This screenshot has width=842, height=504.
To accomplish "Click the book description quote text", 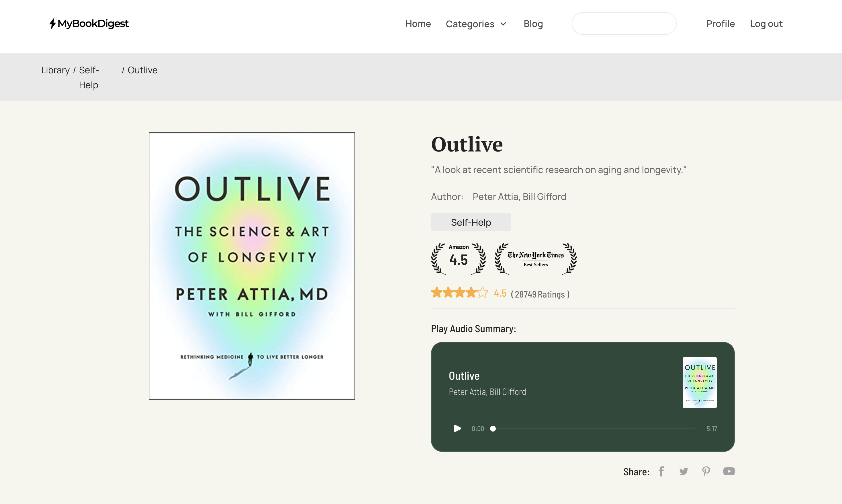I will click(559, 170).
